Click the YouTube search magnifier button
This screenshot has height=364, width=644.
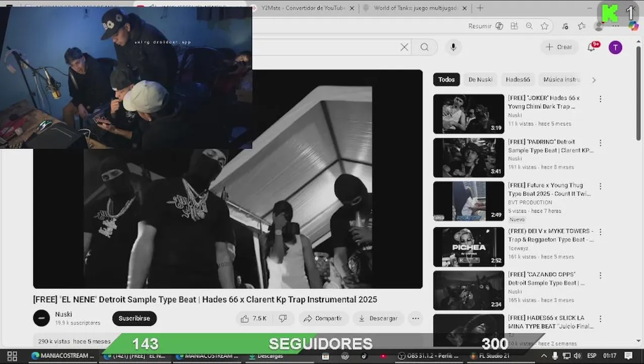pyautogui.click(x=424, y=47)
